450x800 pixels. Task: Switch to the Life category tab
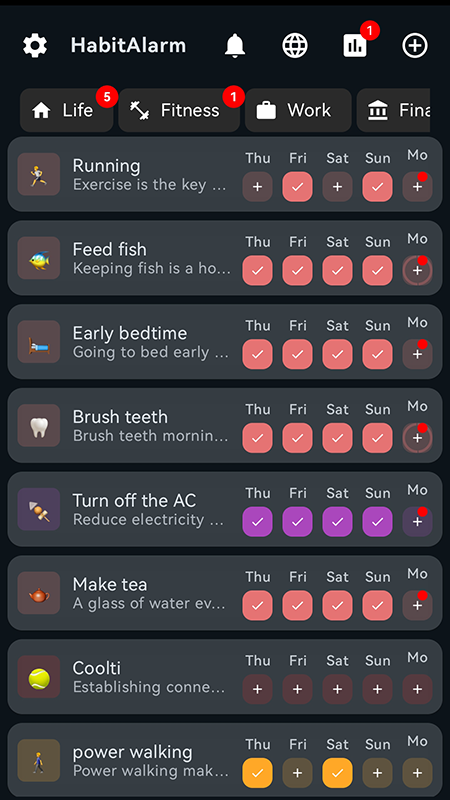pyautogui.click(x=66, y=110)
